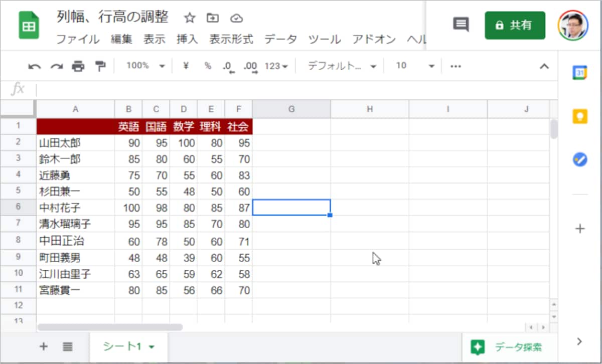Open the アドオン menu

(374, 39)
